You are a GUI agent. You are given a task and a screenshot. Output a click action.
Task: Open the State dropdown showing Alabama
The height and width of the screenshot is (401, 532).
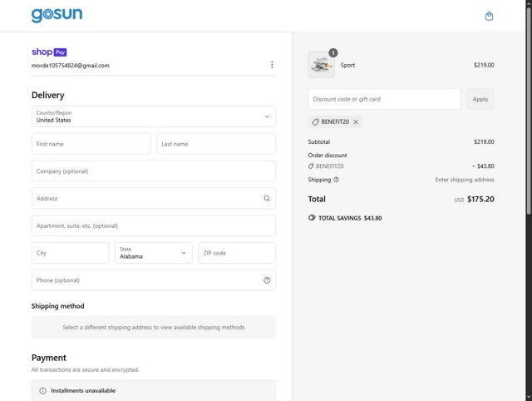(x=153, y=253)
